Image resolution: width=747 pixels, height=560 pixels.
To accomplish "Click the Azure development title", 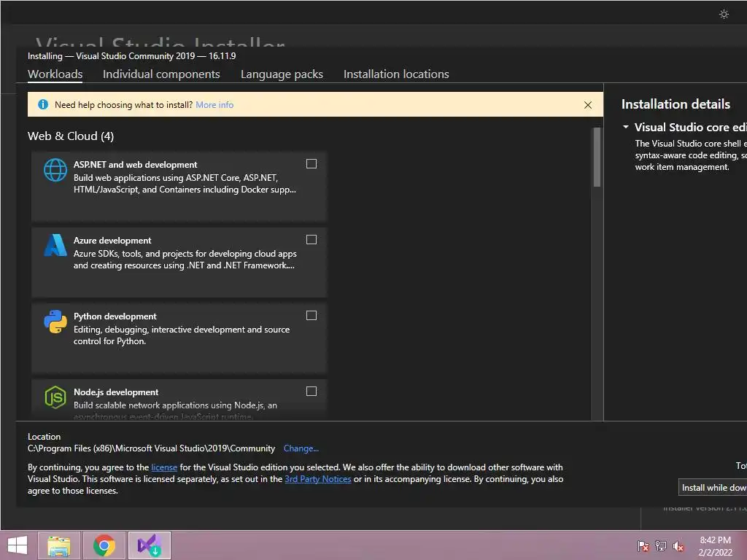I will click(112, 241).
